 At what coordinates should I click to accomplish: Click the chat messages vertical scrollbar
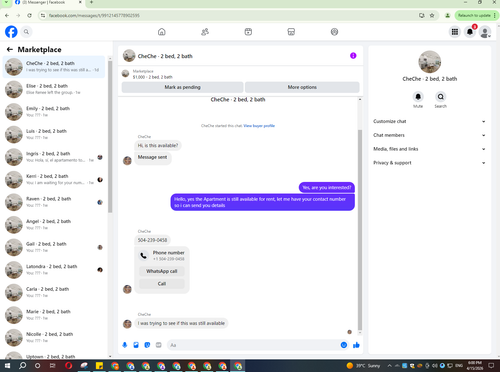[x=360, y=230]
